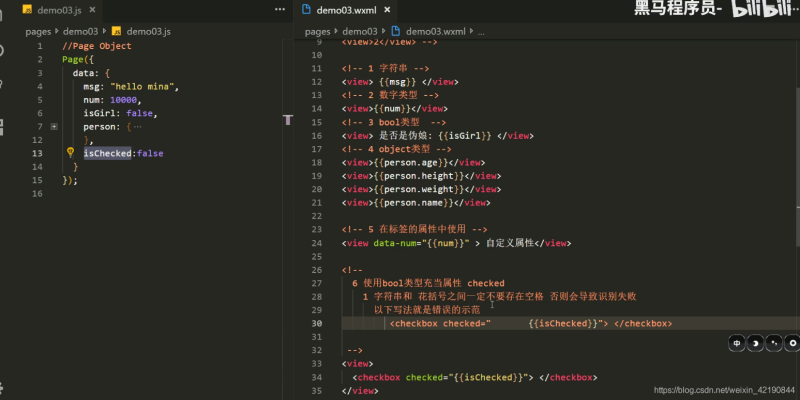Toggle Chinese input mode on IME toolbar
Screen dimensions: 800x400
tap(737, 343)
